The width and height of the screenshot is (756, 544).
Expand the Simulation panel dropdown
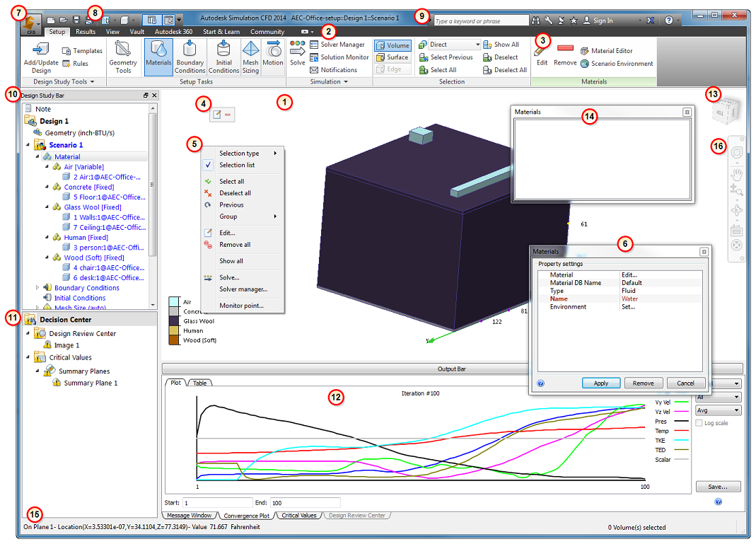coord(329,82)
